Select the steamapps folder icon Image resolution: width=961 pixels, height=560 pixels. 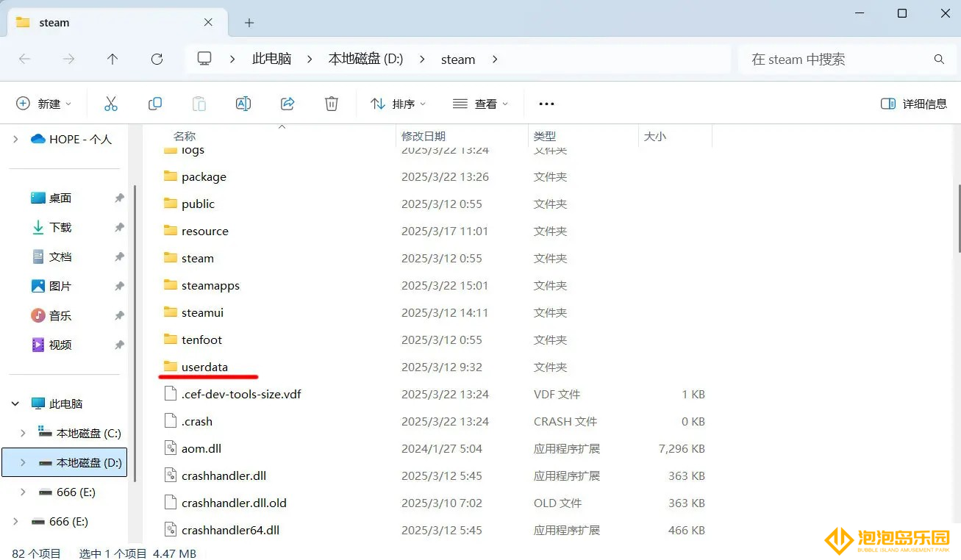coord(171,284)
